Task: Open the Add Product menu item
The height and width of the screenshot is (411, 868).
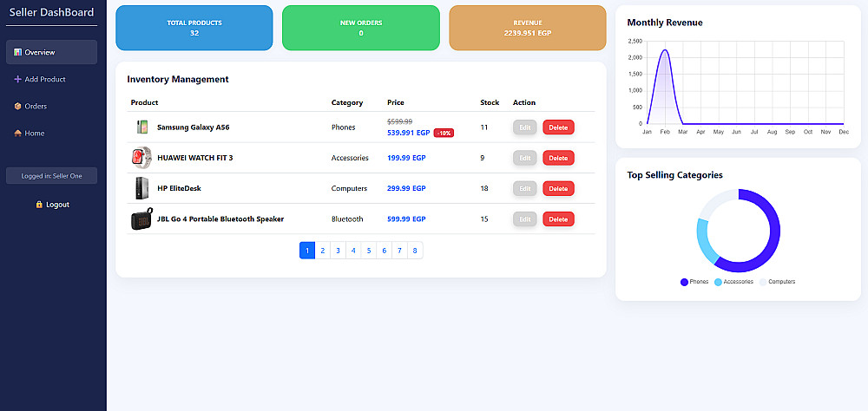Action: 51,79
